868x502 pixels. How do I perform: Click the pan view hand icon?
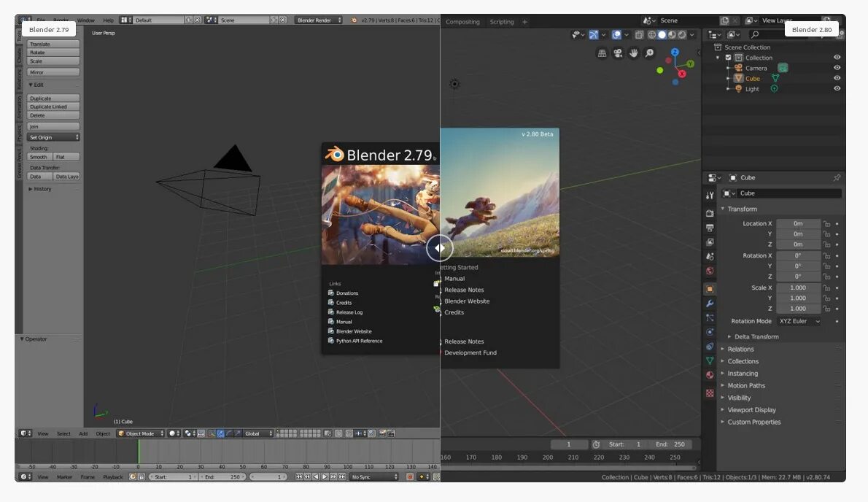633,53
